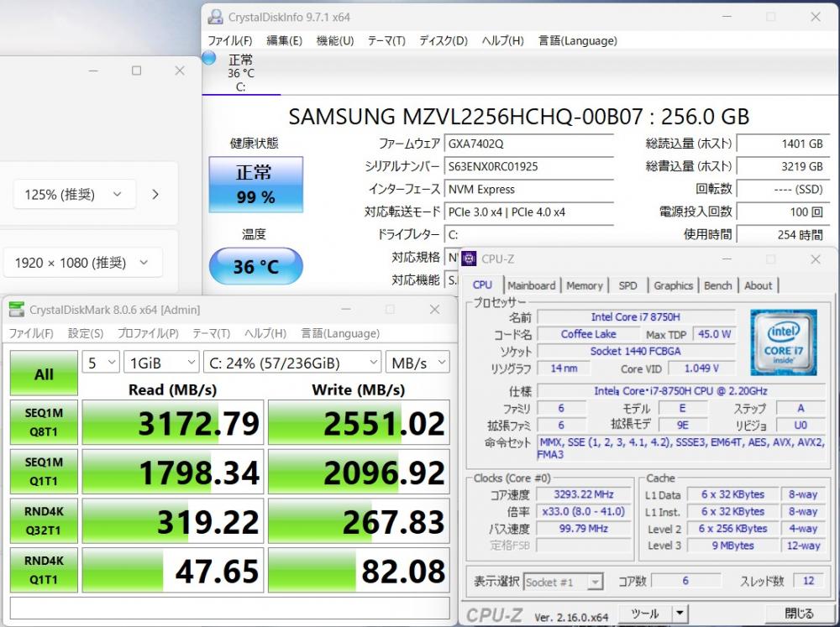This screenshot has width=840, height=627.
Task: Click the CrystalDiskInfo app icon in title bar
Action: [x=216, y=17]
